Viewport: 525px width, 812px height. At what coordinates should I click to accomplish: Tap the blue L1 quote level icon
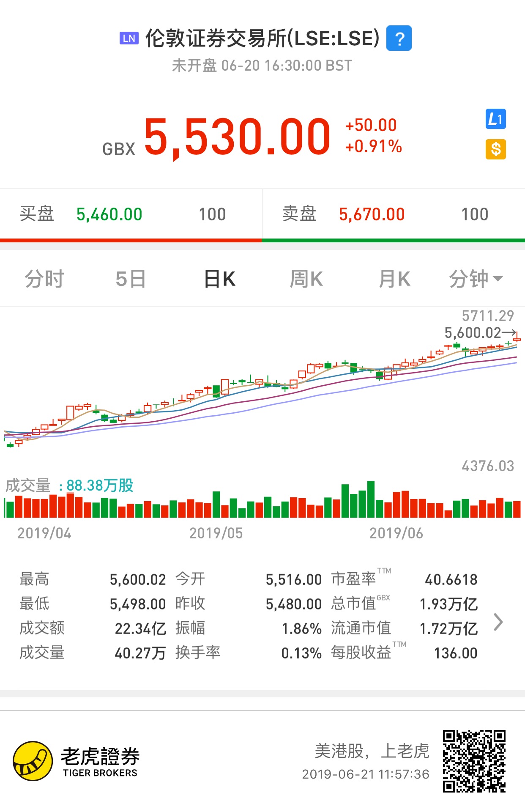[495, 119]
